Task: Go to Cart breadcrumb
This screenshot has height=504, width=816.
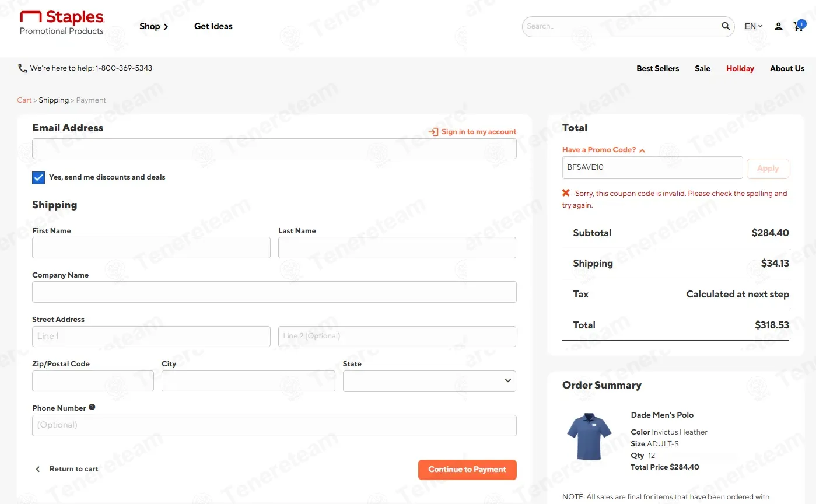Action: [x=24, y=100]
